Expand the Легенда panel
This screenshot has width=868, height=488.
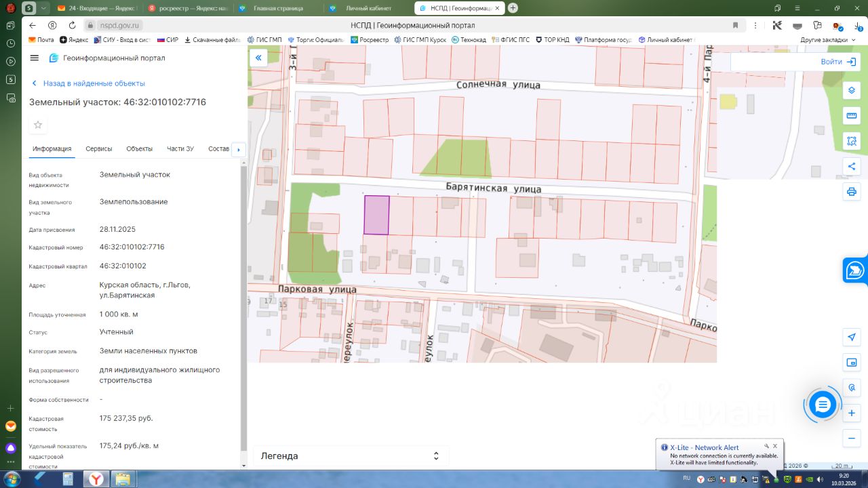351,456
